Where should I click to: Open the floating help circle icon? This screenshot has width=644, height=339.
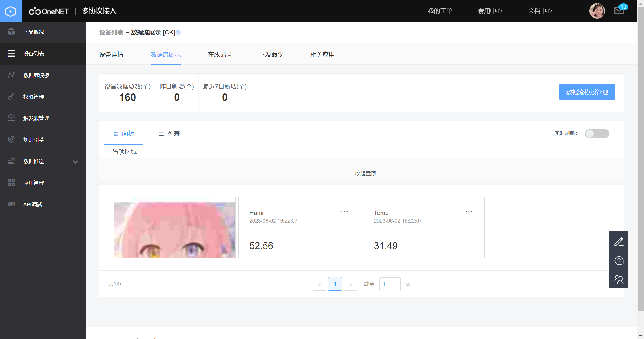click(x=619, y=261)
